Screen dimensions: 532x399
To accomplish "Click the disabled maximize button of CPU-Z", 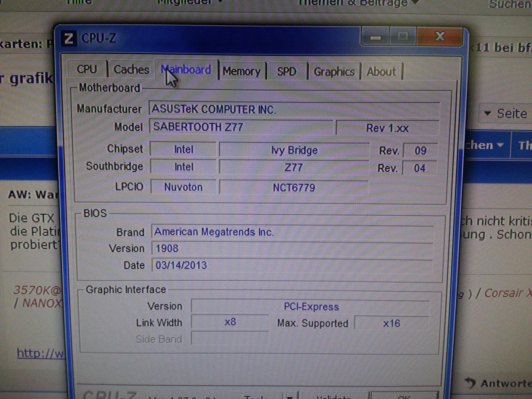I will point(403,36).
